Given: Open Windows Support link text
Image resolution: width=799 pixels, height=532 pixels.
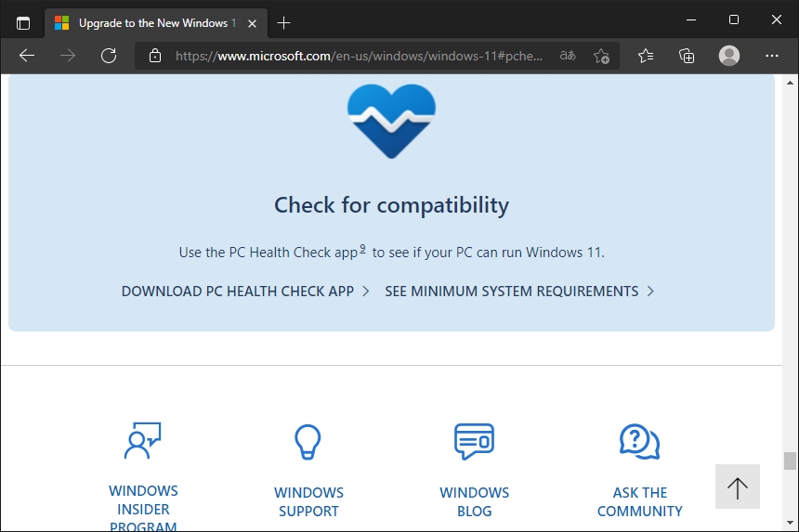Looking at the screenshot, I should 308,502.
